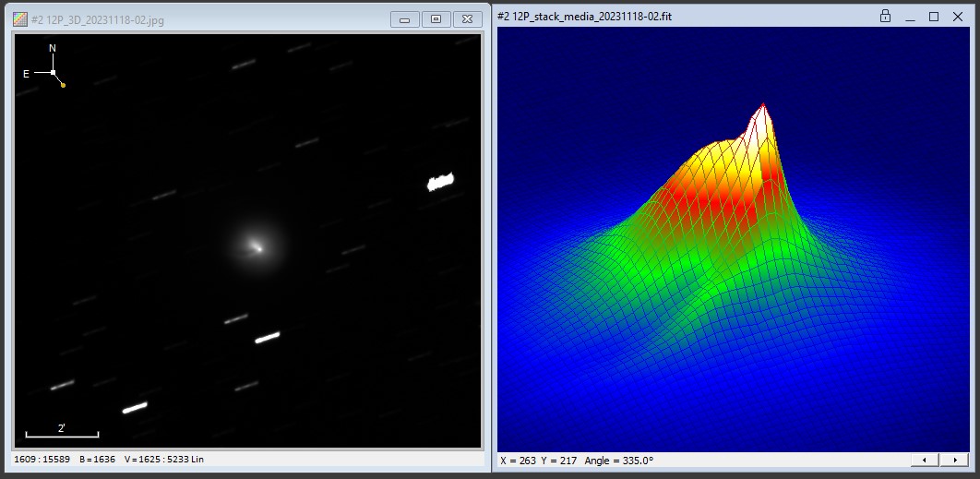Maximize the 12P_stack_media .fit window
The width and height of the screenshot is (980, 479).
click(x=933, y=17)
